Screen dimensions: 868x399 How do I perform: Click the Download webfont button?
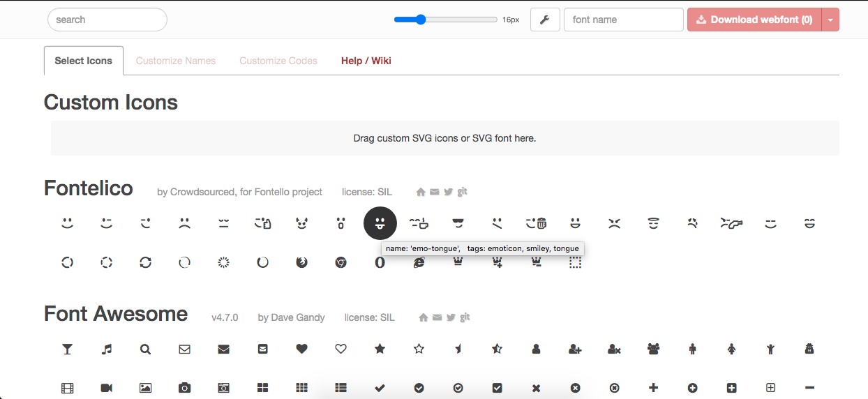[754, 20]
